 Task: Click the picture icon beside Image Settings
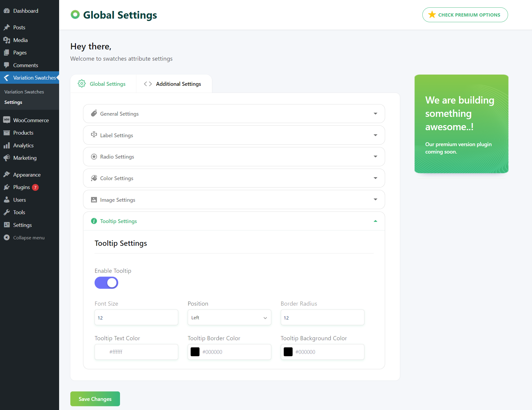click(x=94, y=200)
